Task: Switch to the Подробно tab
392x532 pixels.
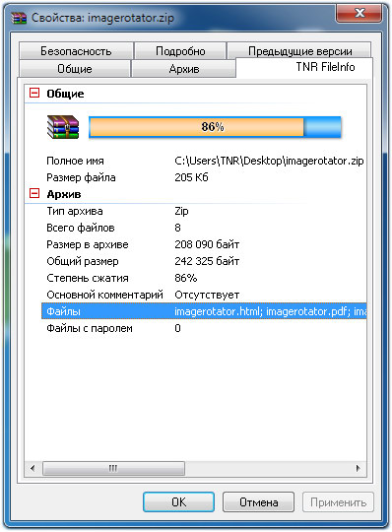Action: pyautogui.click(x=180, y=51)
